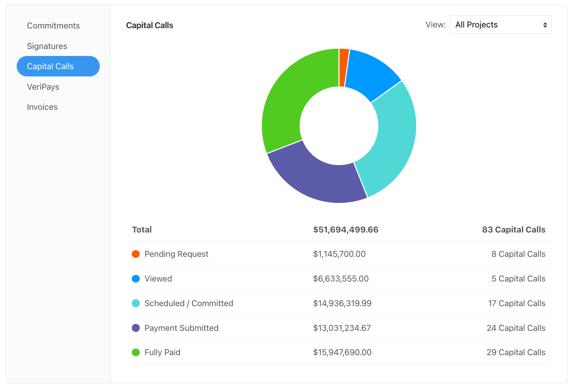573x392 pixels.
Task: Click the green Fully Paid legend dot
Action: click(x=136, y=352)
